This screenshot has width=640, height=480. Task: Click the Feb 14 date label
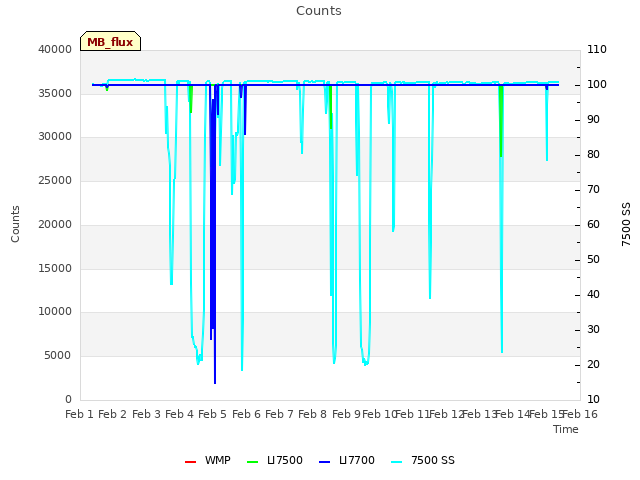pos(513,415)
